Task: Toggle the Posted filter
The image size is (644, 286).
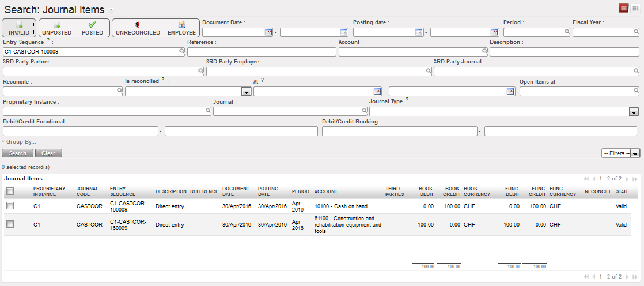Action: pos(92,28)
